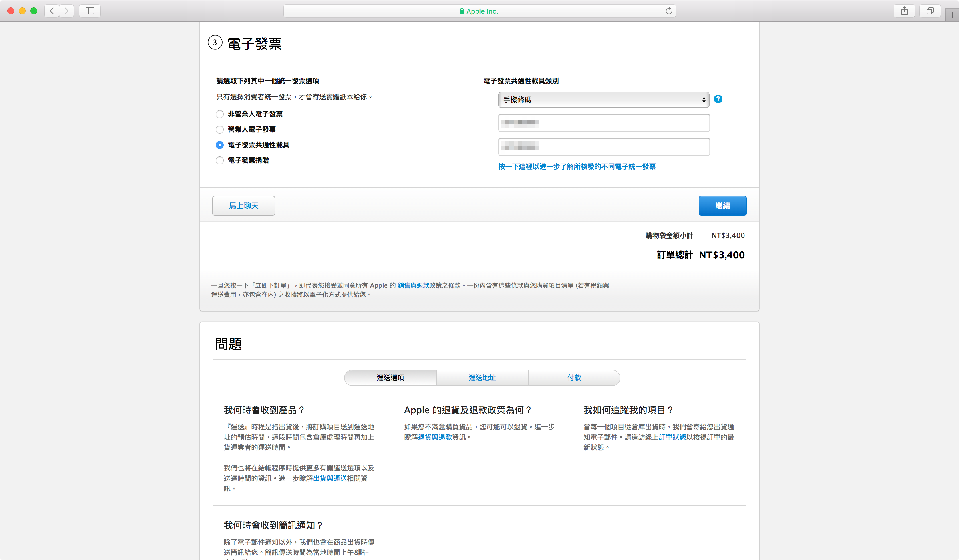
Task: Reload the page with refresh icon
Action: [669, 11]
